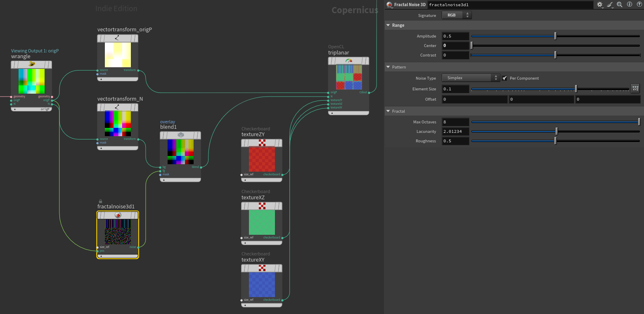This screenshot has width=644, height=314.
Task: Select the textureXY node thumbnail
Action: point(262,285)
